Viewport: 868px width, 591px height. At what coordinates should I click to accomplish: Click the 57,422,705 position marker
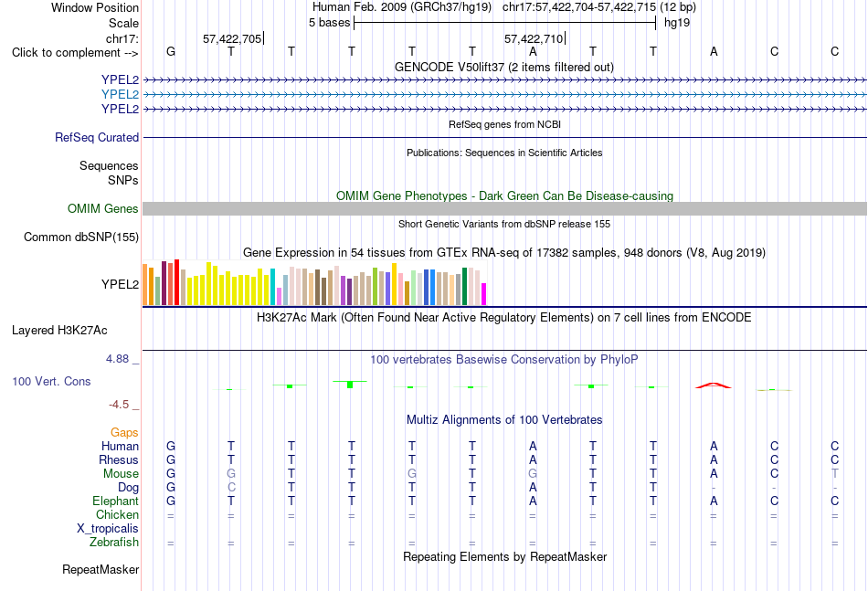(x=232, y=38)
